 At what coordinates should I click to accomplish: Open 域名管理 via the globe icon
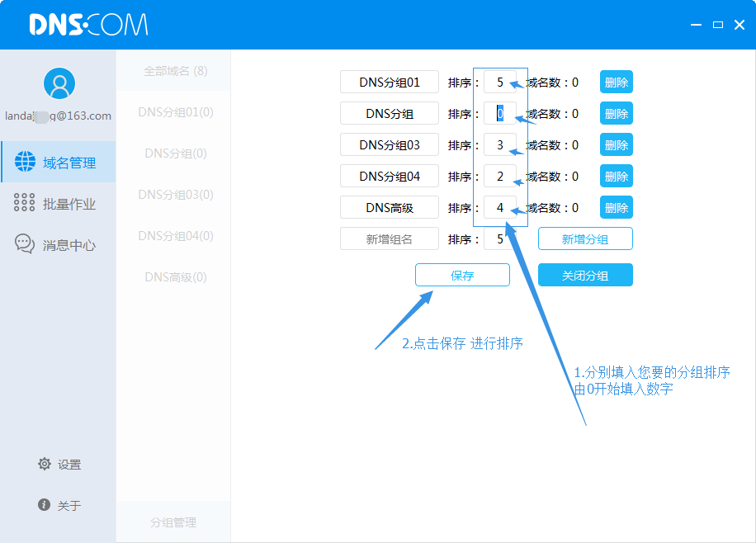pos(25,163)
